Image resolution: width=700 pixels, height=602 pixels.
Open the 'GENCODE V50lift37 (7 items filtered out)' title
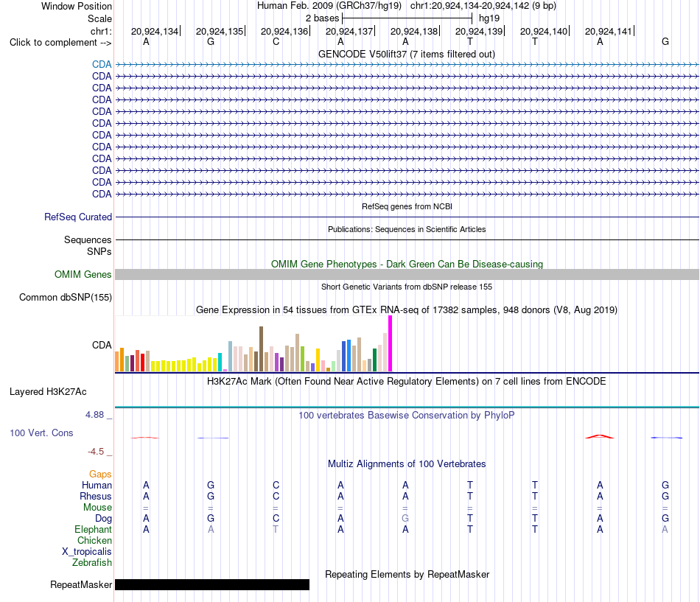pos(406,54)
